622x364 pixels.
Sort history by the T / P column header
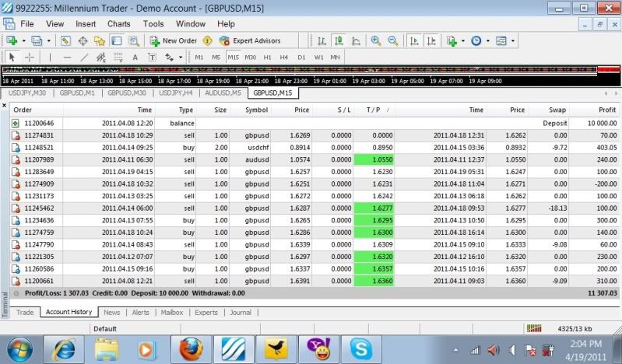click(x=374, y=110)
